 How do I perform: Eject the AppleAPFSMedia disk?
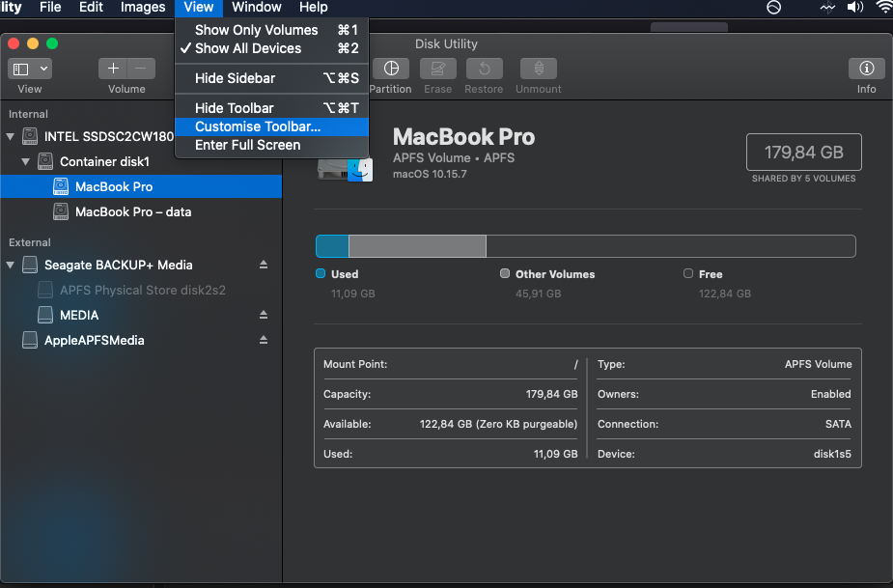tap(264, 340)
